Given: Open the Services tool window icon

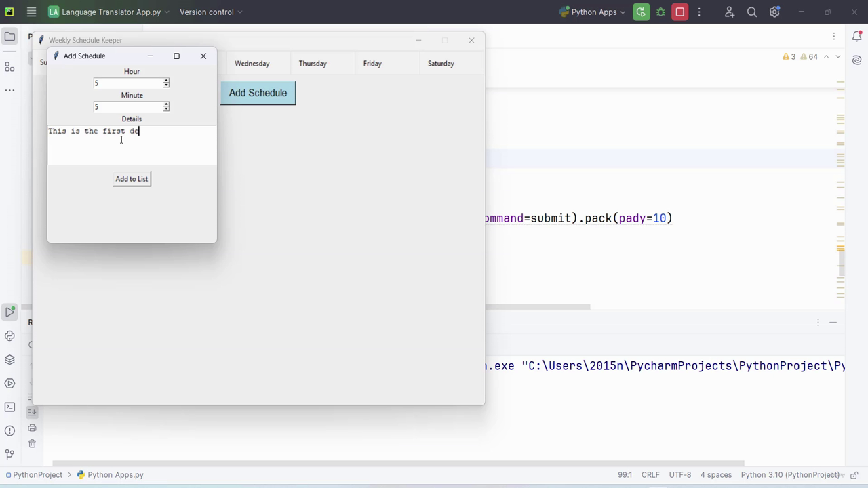Looking at the screenshot, I should (x=9, y=384).
